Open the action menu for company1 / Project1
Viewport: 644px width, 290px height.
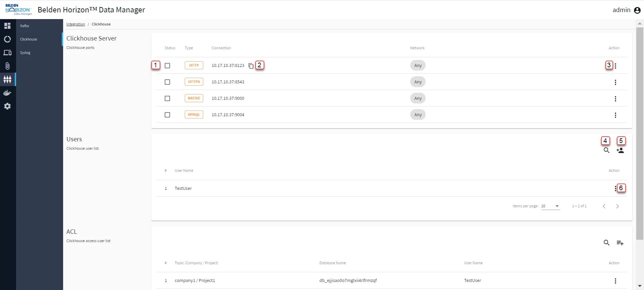click(x=615, y=281)
